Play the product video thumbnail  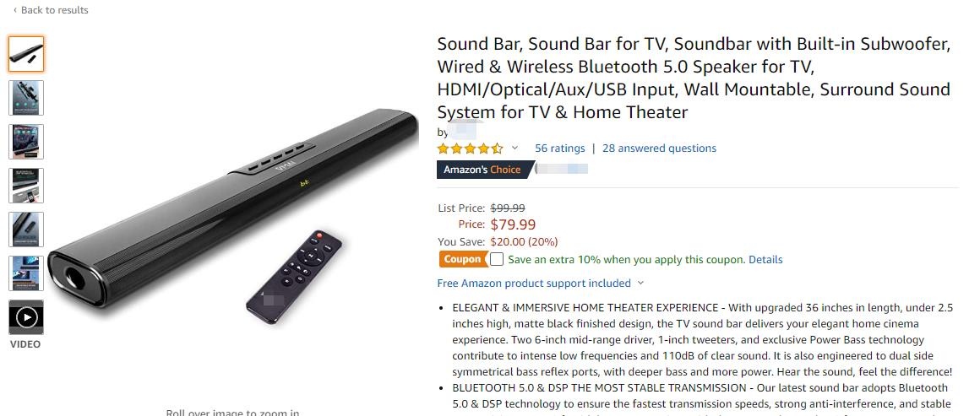coord(26,318)
